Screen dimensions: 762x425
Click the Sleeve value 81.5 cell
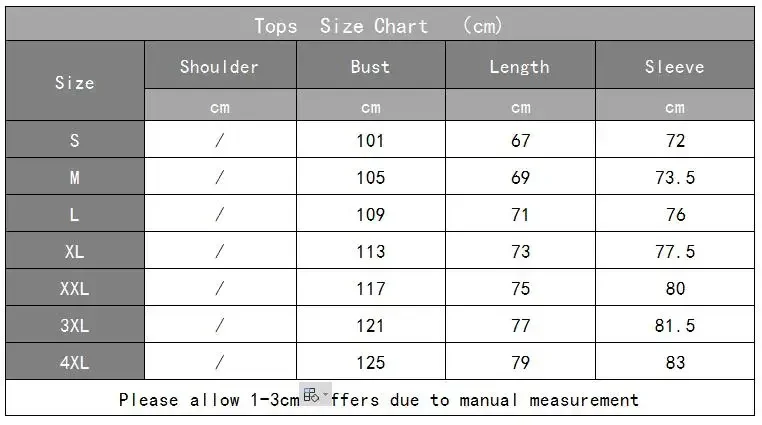675,326
